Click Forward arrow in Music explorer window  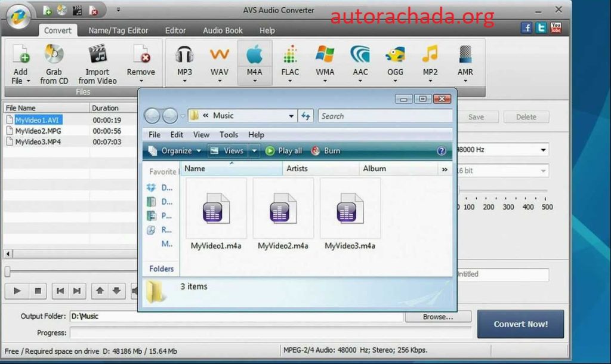[x=170, y=116]
